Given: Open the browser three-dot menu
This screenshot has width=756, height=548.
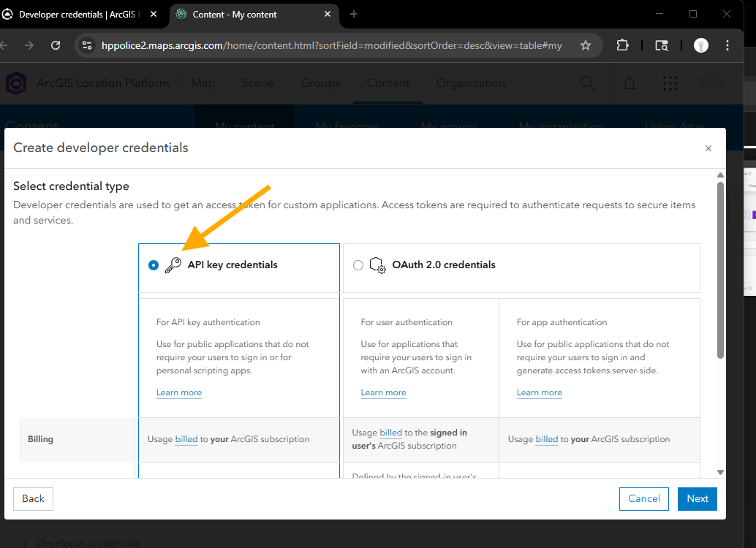Looking at the screenshot, I should coord(727,45).
